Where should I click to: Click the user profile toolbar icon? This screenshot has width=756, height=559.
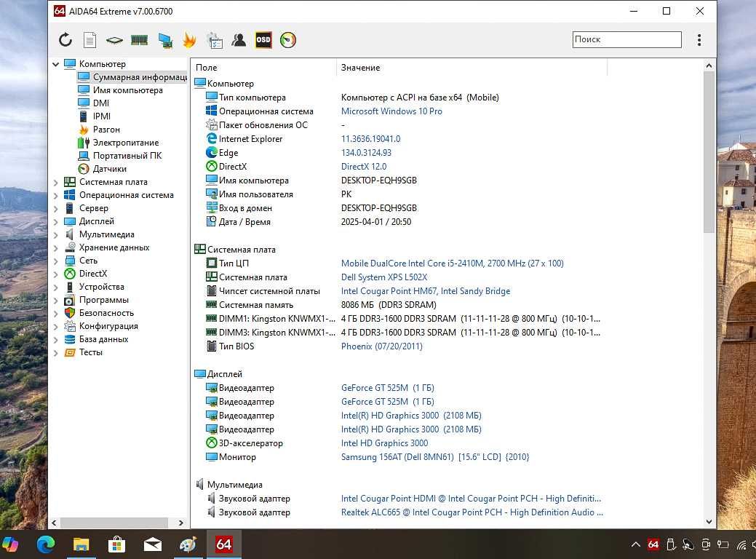(239, 40)
